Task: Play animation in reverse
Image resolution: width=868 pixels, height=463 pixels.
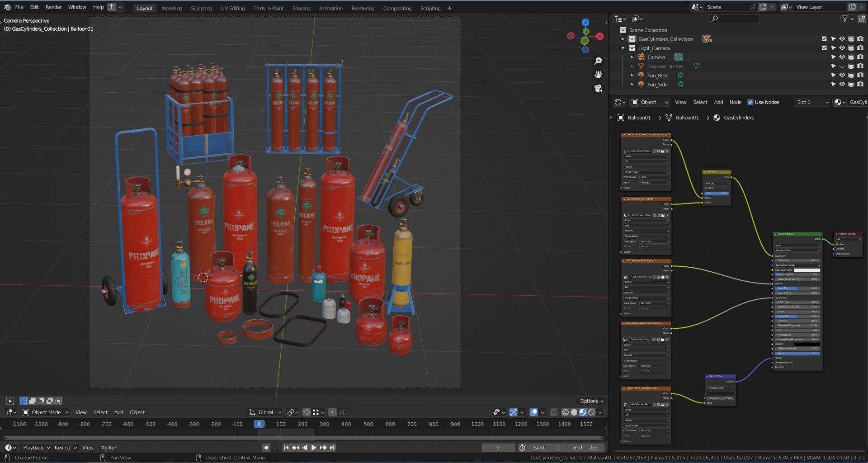Action: pos(305,448)
